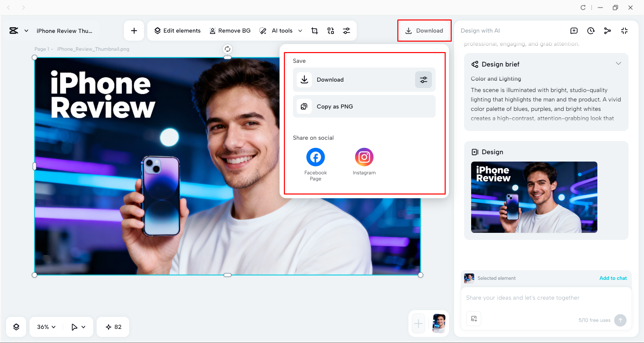Click the Copy as PNG icon
Image resolution: width=644 pixels, height=343 pixels.
(304, 106)
